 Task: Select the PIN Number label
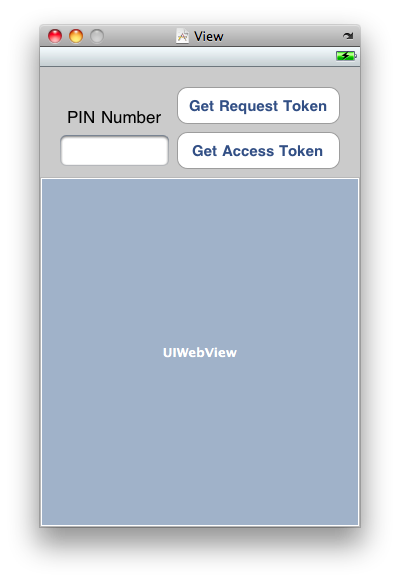point(114,117)
